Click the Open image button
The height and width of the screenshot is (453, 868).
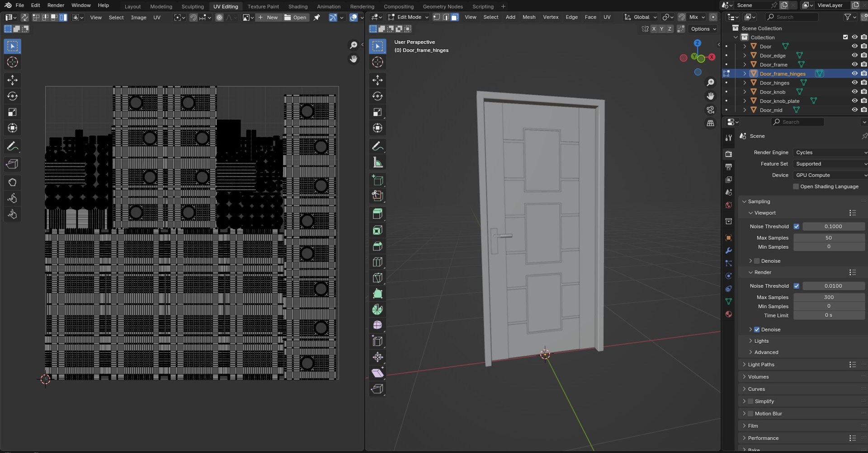tap(295, 18)
